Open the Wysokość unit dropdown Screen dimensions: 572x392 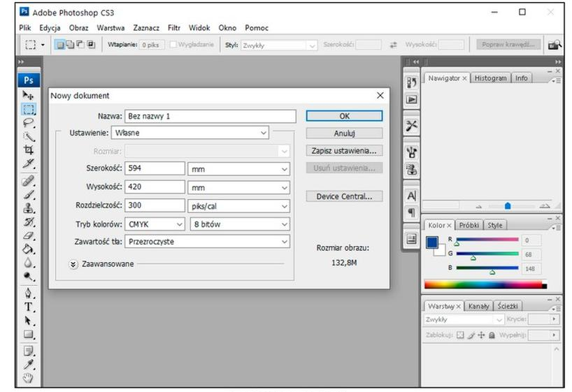click(238, 187)
